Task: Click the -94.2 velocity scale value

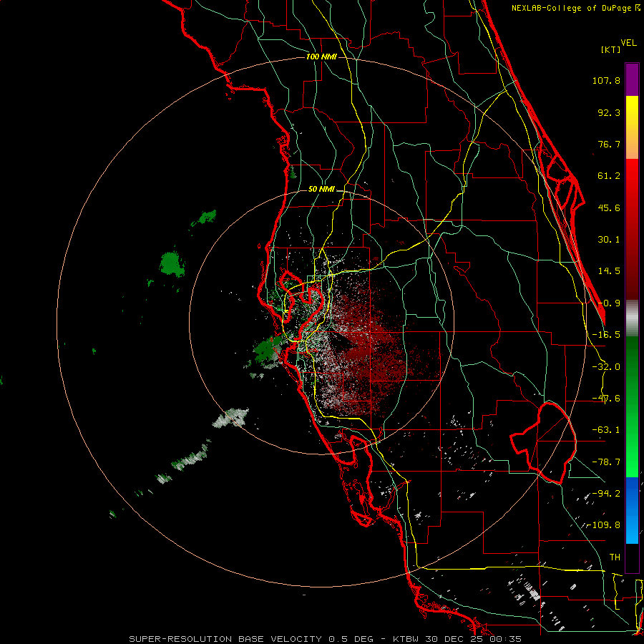Action: tap(606, 494)
